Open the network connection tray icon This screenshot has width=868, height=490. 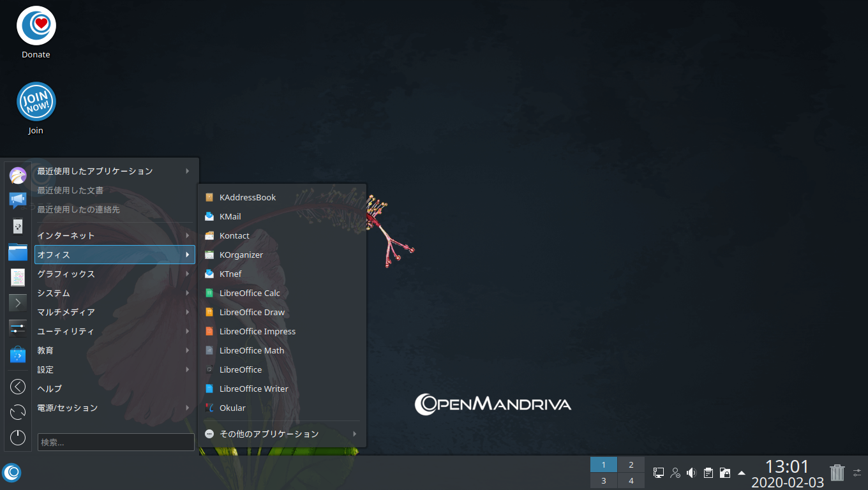pos(659,473)
